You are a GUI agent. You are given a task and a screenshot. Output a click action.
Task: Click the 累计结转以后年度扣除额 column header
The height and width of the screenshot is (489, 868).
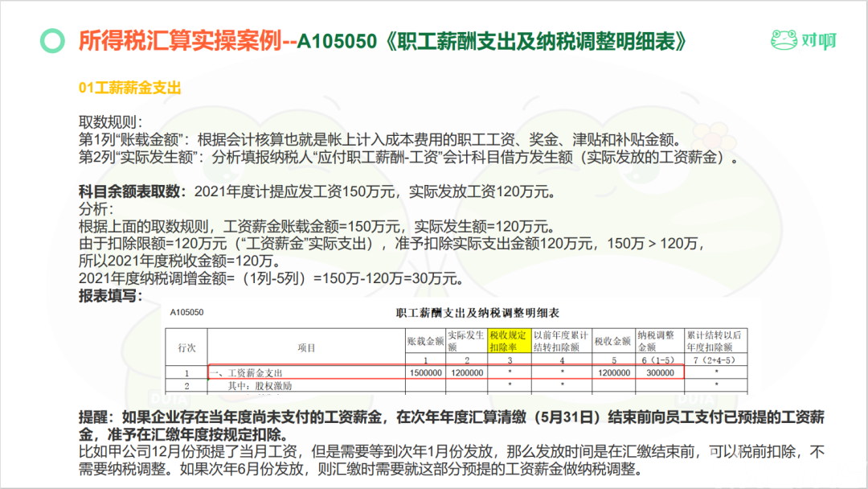coord(715,340)
